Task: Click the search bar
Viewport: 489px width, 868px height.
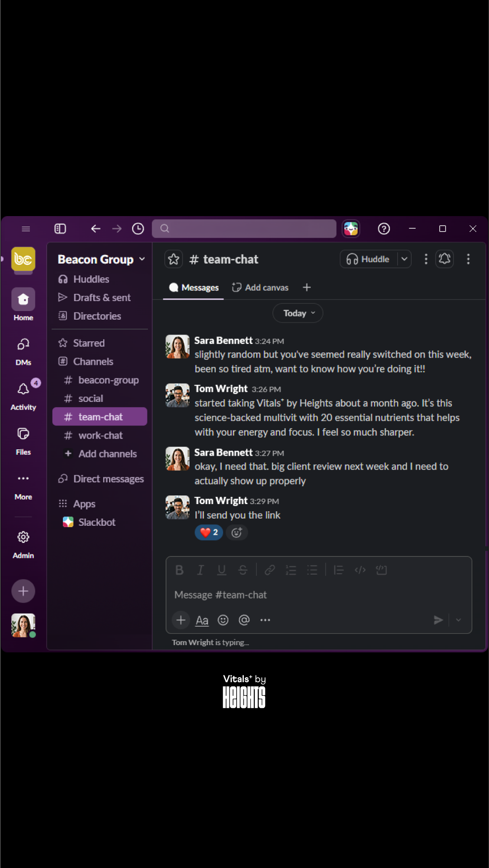Action: (244, 229)
